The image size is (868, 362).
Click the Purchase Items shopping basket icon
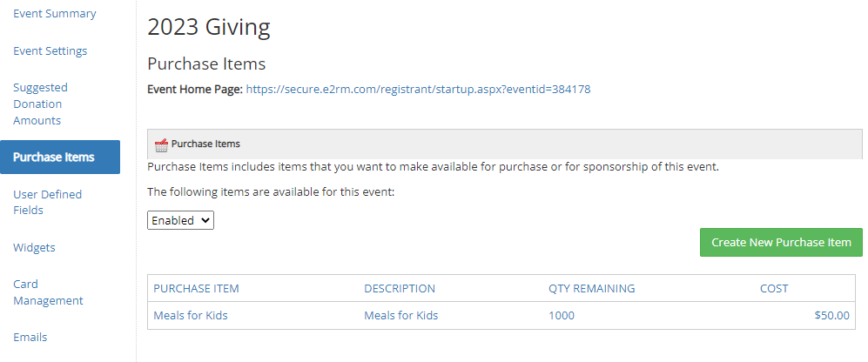point(161,145)
